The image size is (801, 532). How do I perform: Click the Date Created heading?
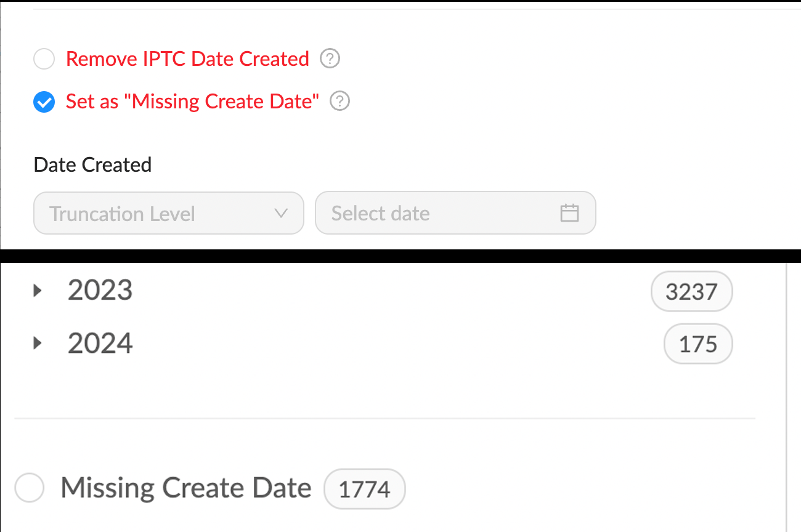click(92, 165)
